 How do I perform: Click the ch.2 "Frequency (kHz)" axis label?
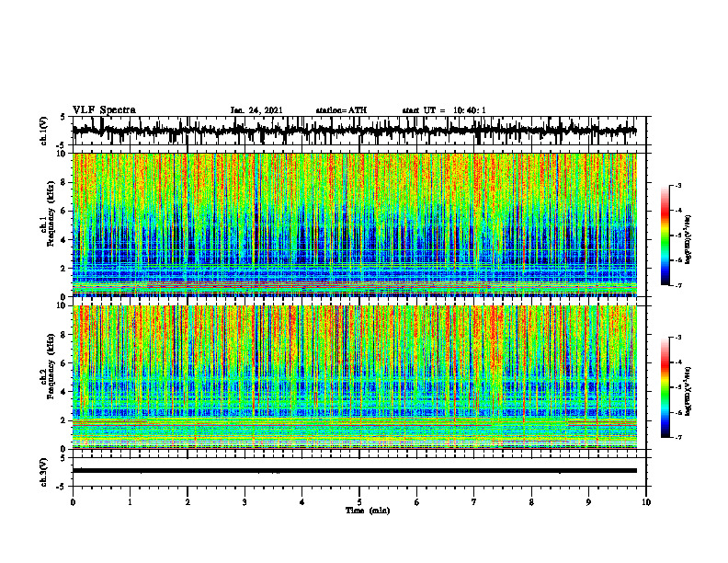click(x=49, y=366)
